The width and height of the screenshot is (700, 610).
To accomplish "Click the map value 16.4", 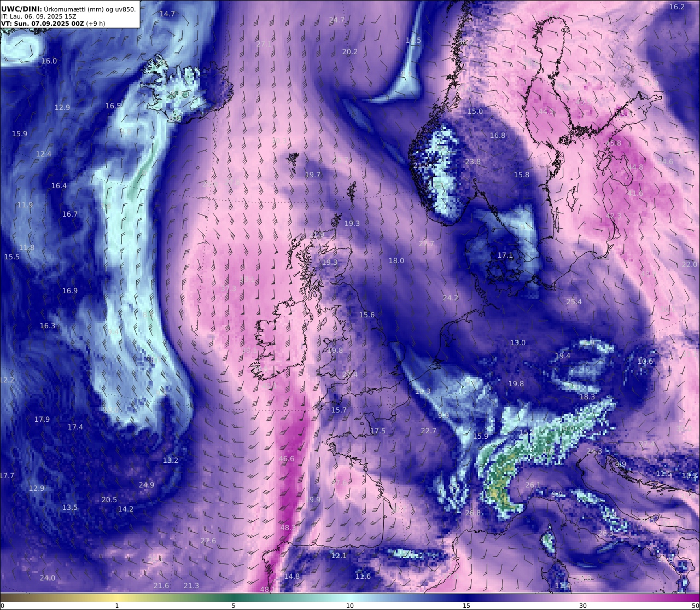I will 59,185.
